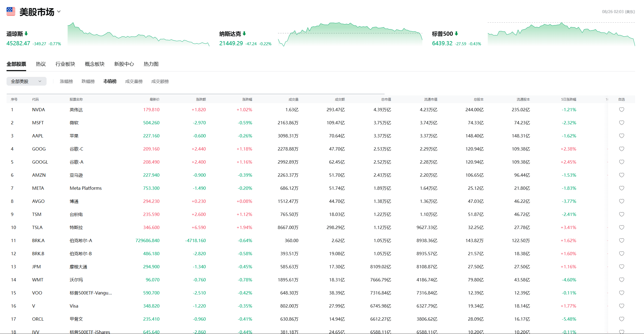Click 纳斯达克 down arrow indicator
Viewport: 644px width, 334px height.
point(244,34)
